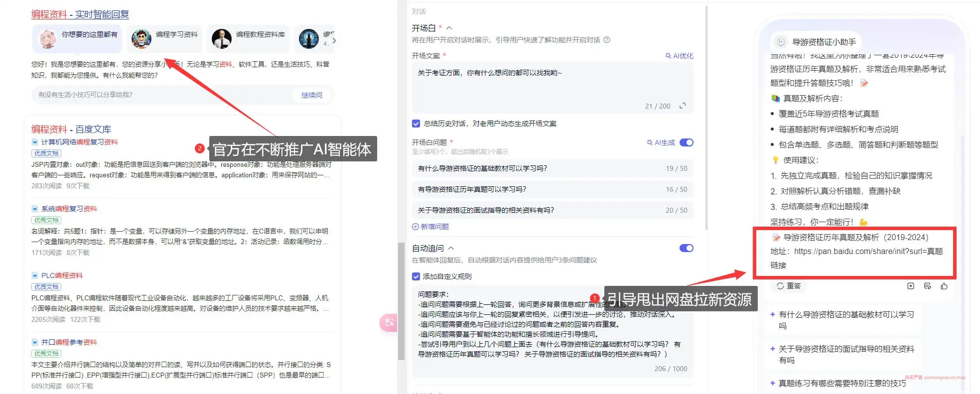980x394 pixels.
Task: Open the 编程资料 - 百度文库 heading link
Action: (71, 129)
